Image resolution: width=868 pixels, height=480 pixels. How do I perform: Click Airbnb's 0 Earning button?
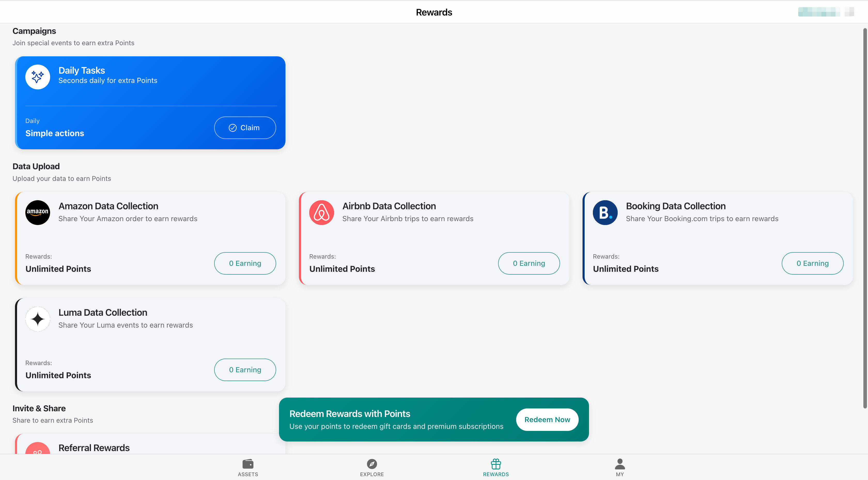click(x=529, y=263)
